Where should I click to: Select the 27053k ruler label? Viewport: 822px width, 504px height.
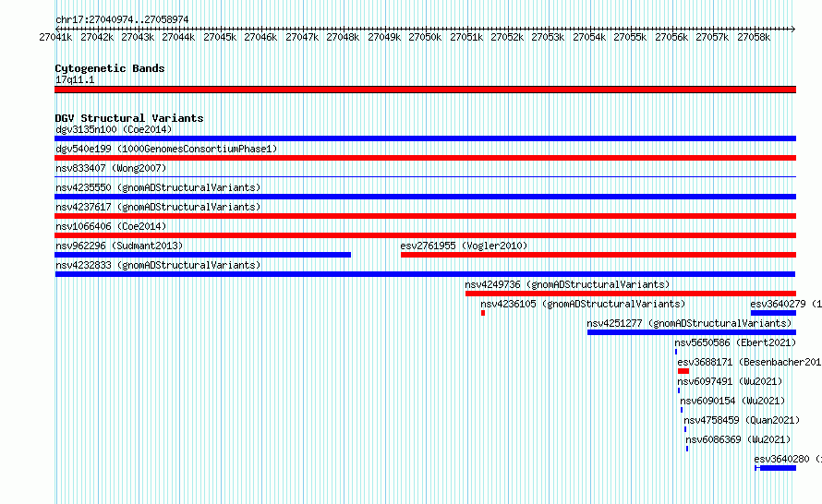tap(548, 37)
